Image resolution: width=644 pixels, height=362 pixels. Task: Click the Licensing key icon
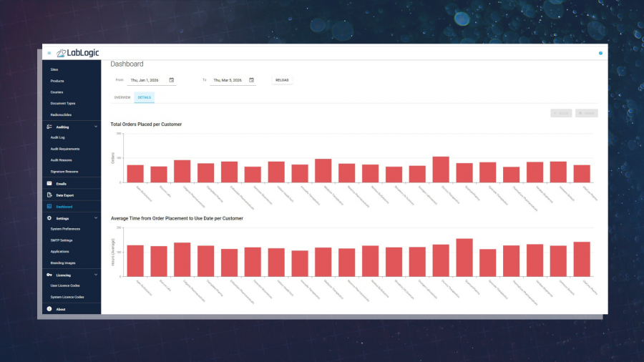(x=49, y=274)
